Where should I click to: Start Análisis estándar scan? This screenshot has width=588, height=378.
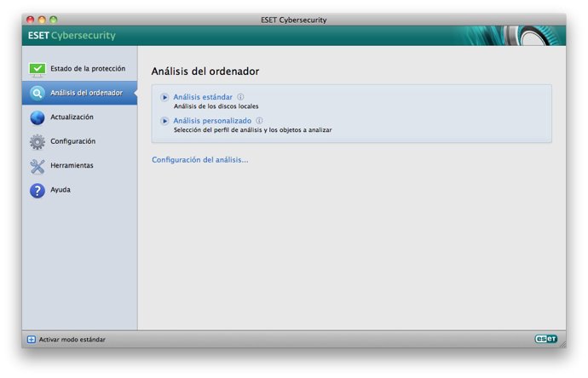tap(203, 97)
